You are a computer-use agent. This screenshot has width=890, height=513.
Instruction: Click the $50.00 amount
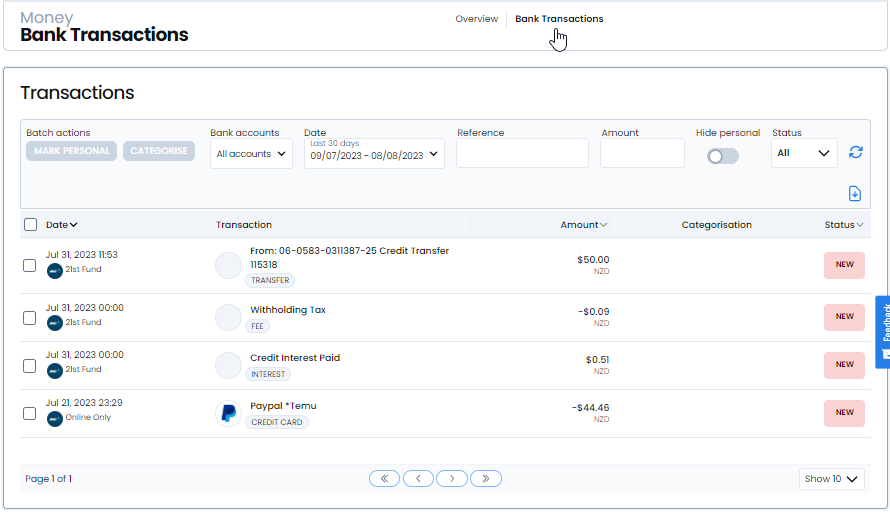pos(593,259)
